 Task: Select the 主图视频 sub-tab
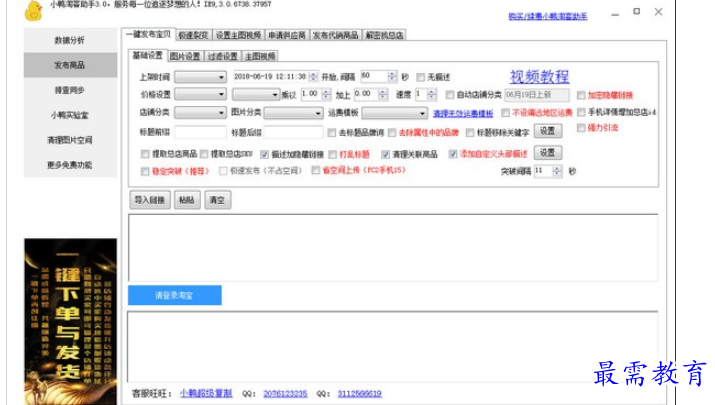pyautogui.click(x=260, y=56)
